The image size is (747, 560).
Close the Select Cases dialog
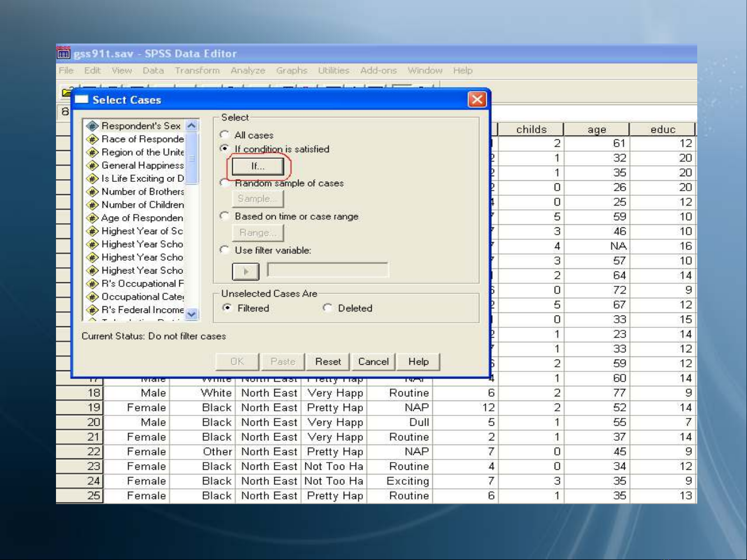476,99
